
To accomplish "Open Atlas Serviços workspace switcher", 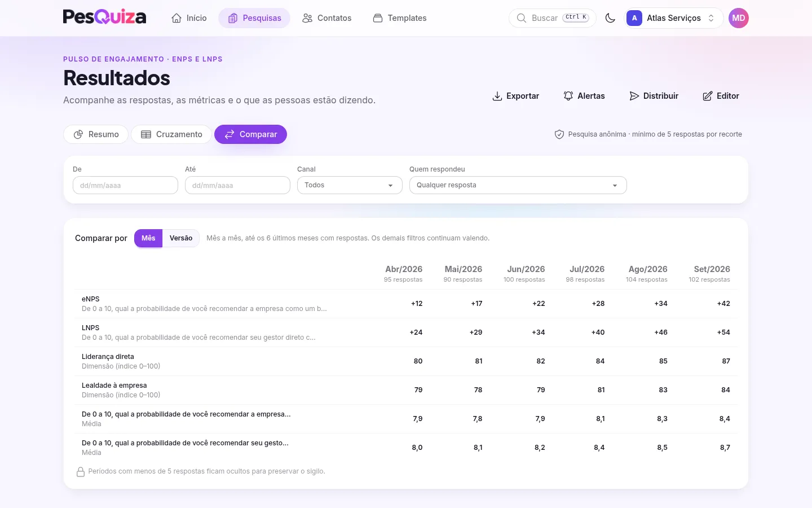I will coord(674,18).
